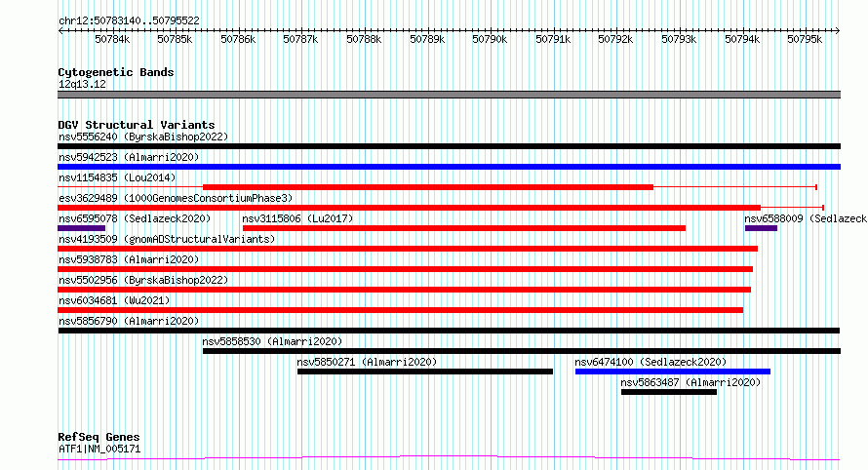Select the black bar under nsv5556240
The image size is (868, 470).
coord(449,146)
